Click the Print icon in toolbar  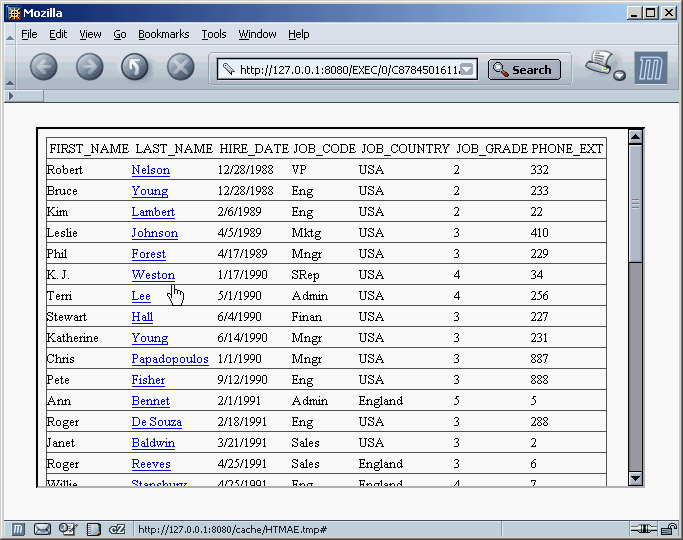pyautogui.click(x=601, y=65)
